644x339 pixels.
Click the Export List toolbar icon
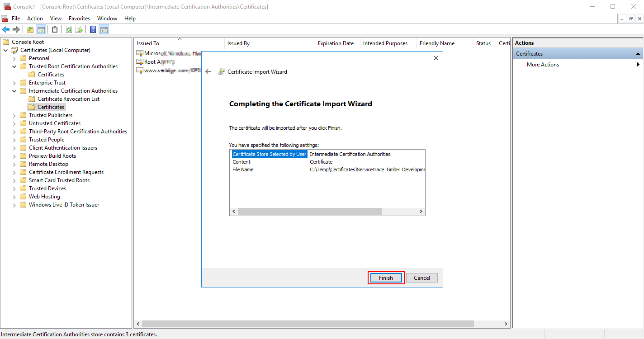79,29
